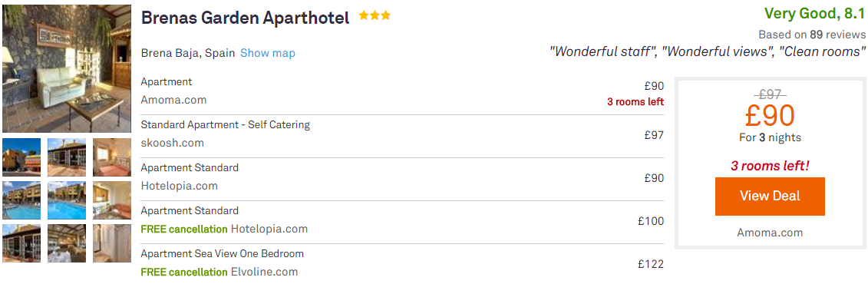Select the skoosh.com Standard Apartment Self Catering deal
Screen dimensions: 868x284
click(x=402, y=134)
